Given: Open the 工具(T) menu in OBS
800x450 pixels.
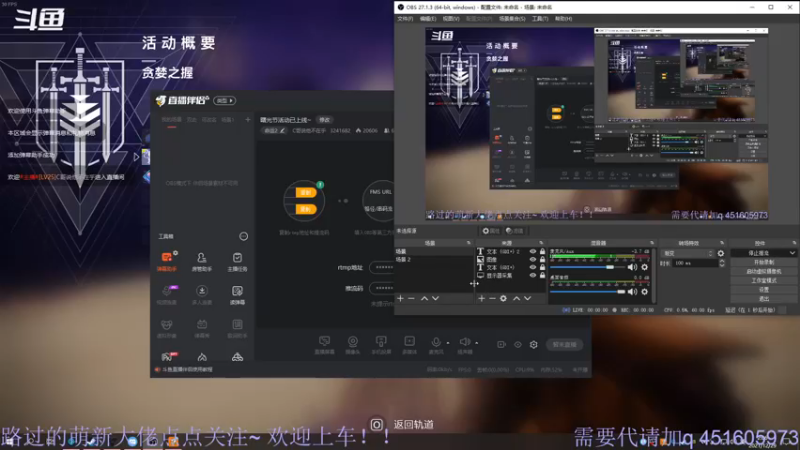Looking at the screenshot, I should [540, 19].
